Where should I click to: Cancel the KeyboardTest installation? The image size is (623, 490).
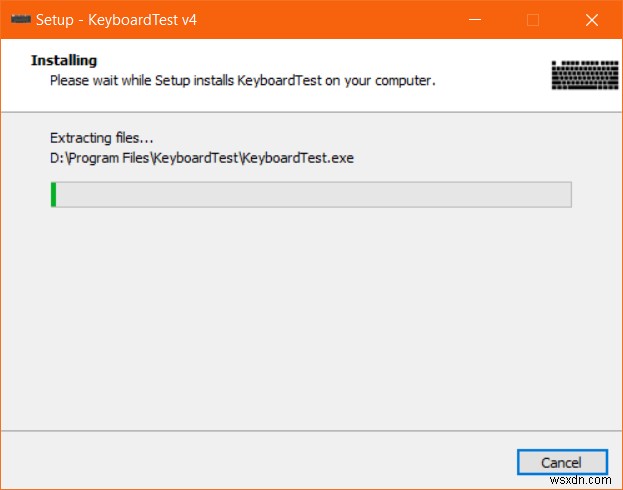tap(562, 462)
